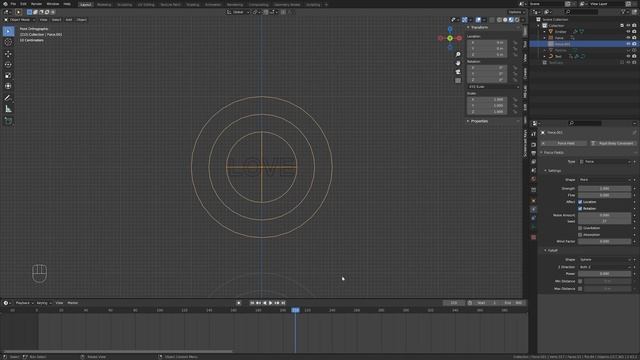Viewport: 640px width, 360px height.
Task: Click the Force Field button
Action: (564, 143)
